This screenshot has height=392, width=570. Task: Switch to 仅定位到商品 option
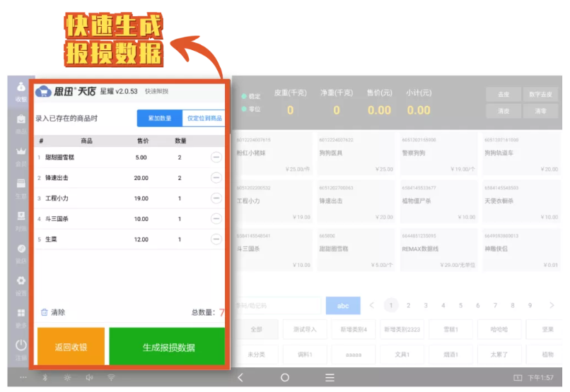click(204, 119)
